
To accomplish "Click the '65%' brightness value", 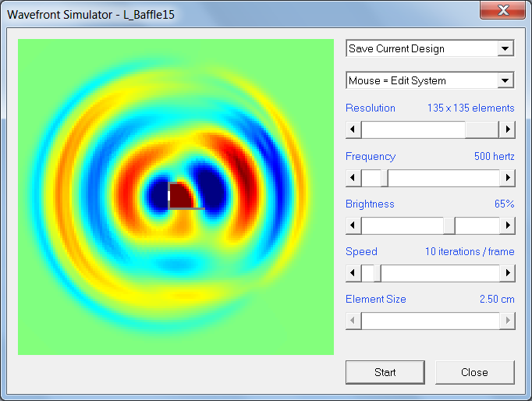I will [504, 204].
